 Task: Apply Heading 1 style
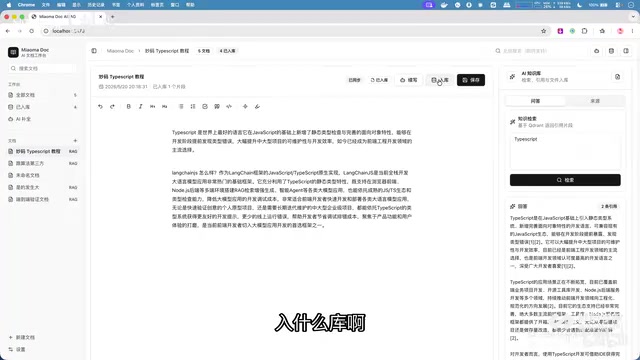153,107
